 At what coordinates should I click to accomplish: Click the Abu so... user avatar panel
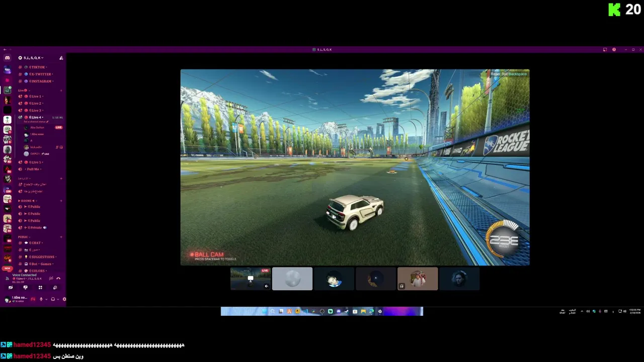tap(15, 299)
